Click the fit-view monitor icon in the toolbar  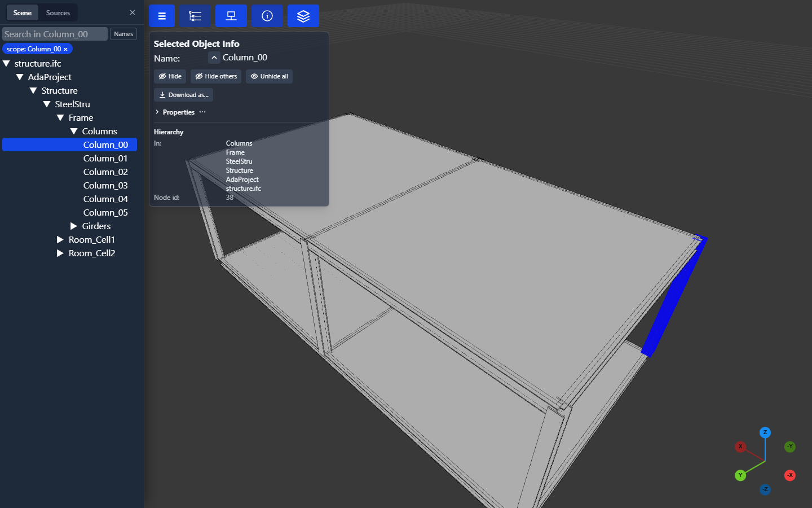(x=231, y=16)
